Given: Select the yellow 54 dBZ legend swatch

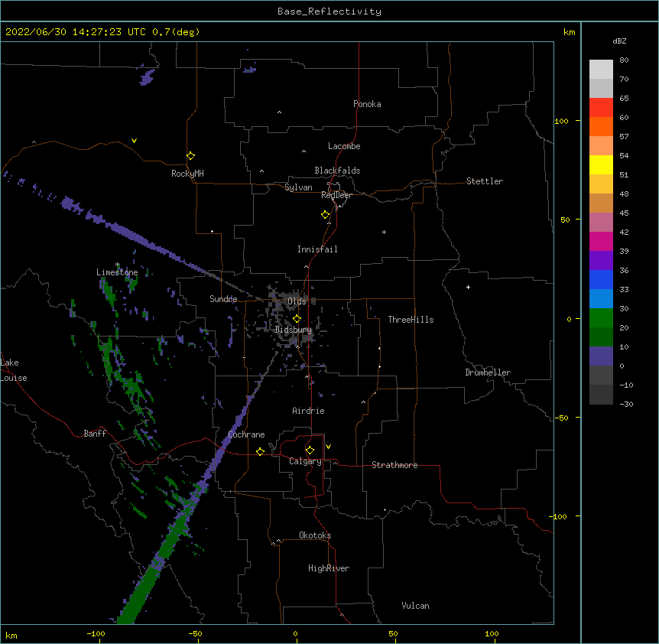Looking at the screenshot, I should (x=601, y=164).
